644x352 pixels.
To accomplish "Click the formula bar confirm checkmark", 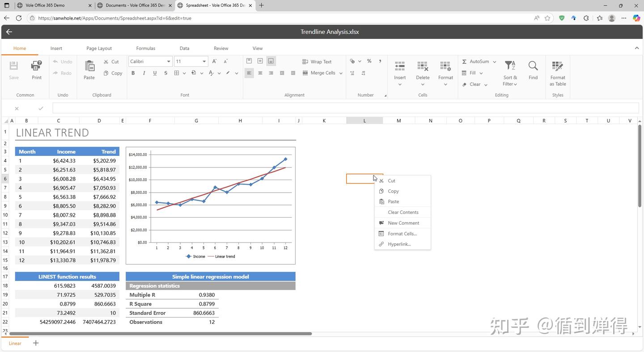I will pos(41,108).
